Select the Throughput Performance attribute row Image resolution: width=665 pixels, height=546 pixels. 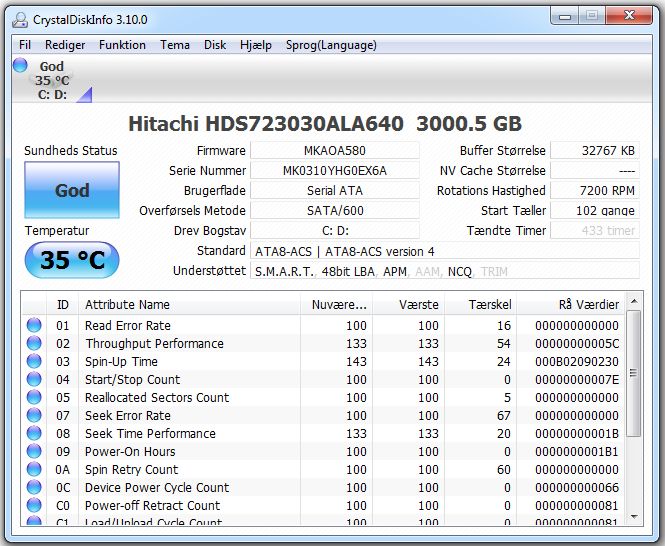pyautogui.click(x=154, y=344)
